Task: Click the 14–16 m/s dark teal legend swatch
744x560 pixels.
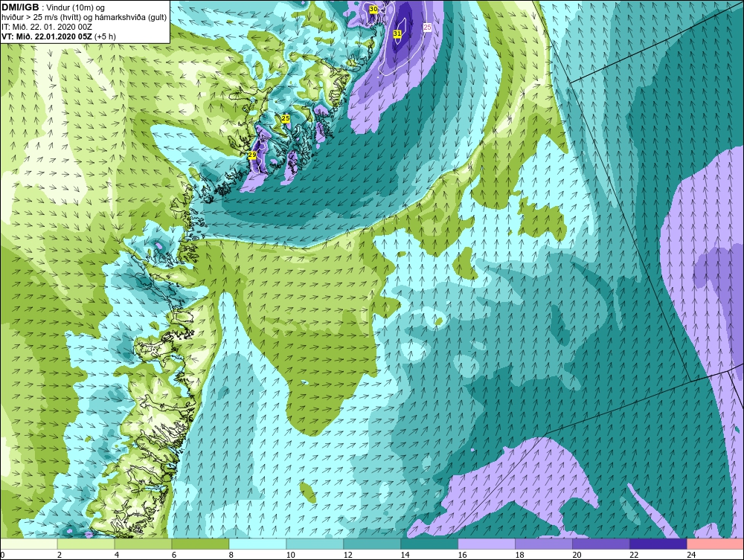Action: (x=429, y=544)
